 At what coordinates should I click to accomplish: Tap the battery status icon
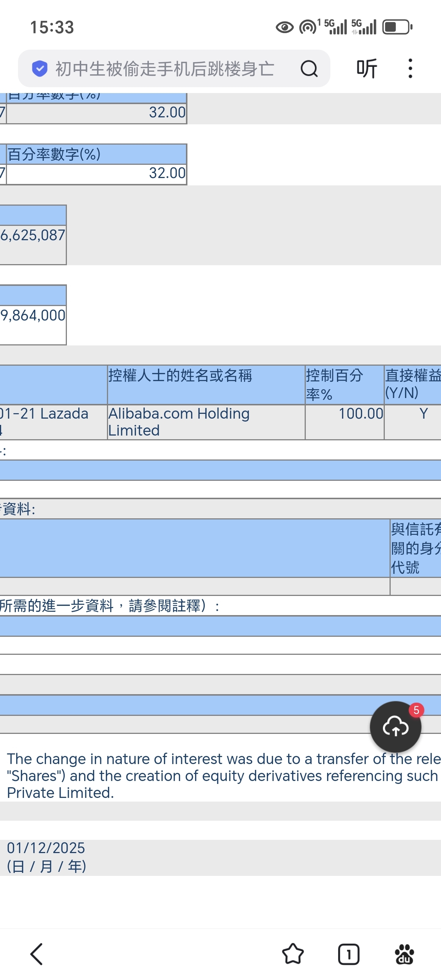(397, 27)
